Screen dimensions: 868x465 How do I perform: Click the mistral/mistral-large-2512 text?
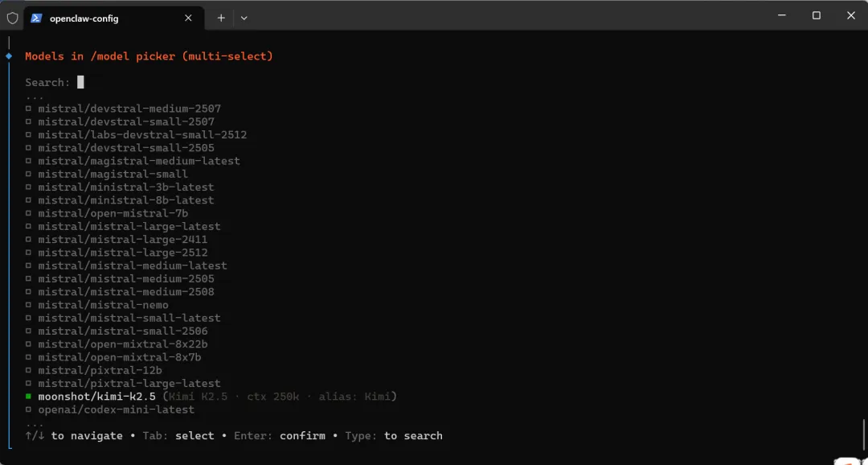pos(123,253)
